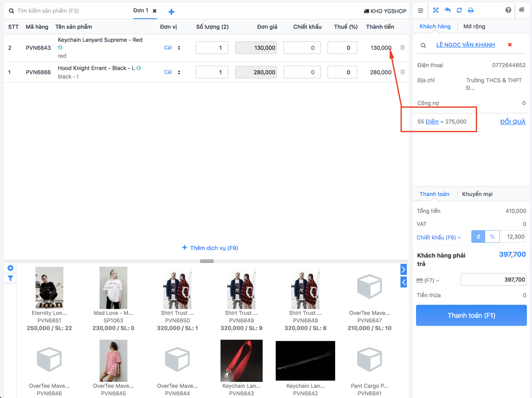Remove customer with the red X

510,45
